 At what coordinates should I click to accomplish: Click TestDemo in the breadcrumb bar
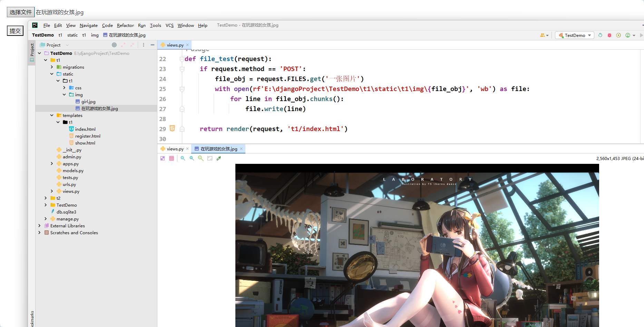43,35
